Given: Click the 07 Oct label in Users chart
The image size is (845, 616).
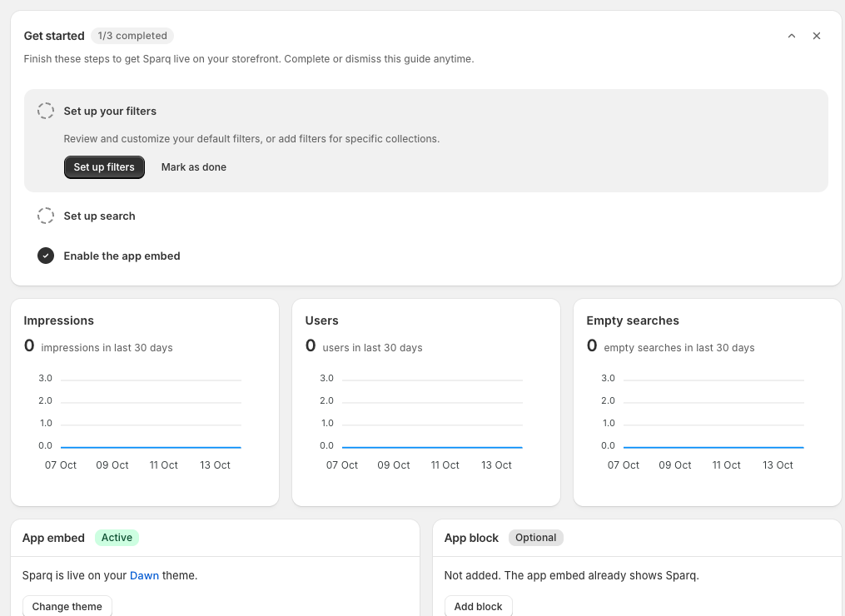Looking at the screenshot, I should coord(341,465).
